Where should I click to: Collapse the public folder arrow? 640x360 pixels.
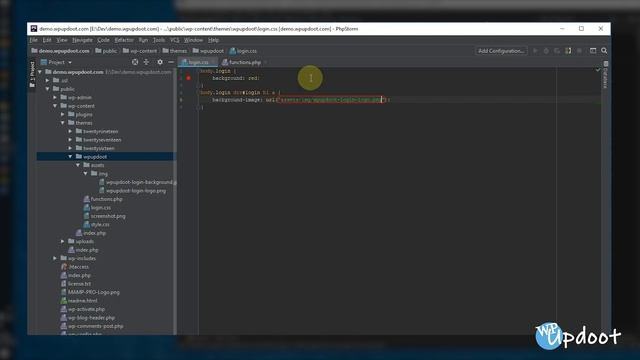(x=48, y=89)
